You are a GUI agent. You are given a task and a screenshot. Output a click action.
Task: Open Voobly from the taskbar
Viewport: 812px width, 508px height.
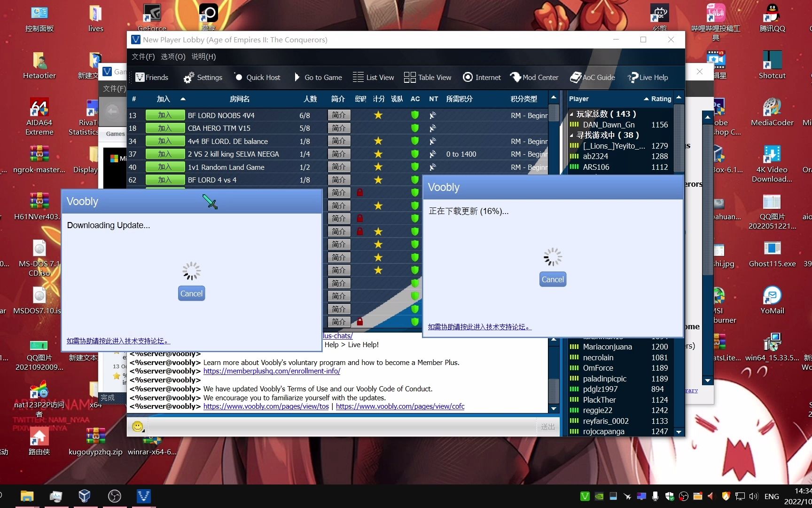[143, 496]
